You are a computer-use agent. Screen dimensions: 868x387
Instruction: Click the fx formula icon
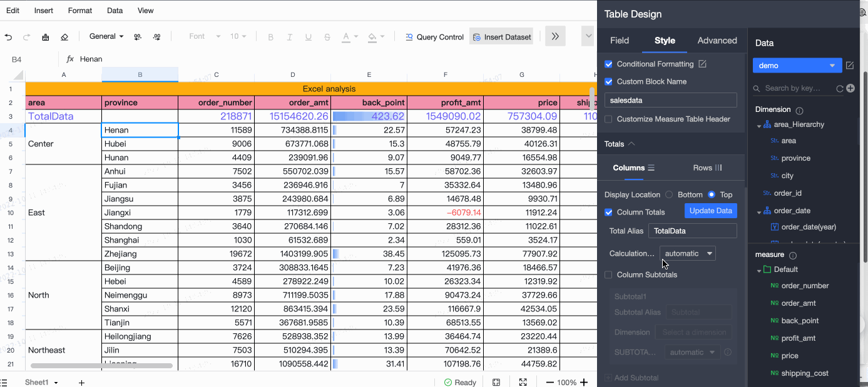coord(70,59)
